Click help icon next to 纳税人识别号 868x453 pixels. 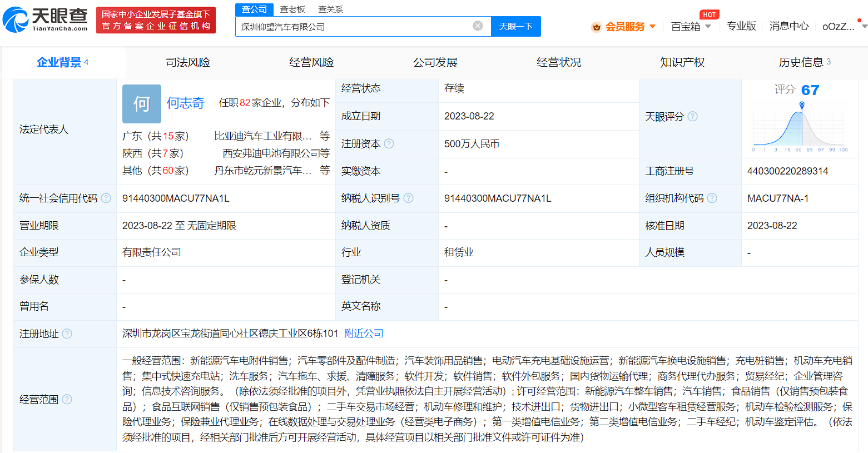[x=409, y=198]
